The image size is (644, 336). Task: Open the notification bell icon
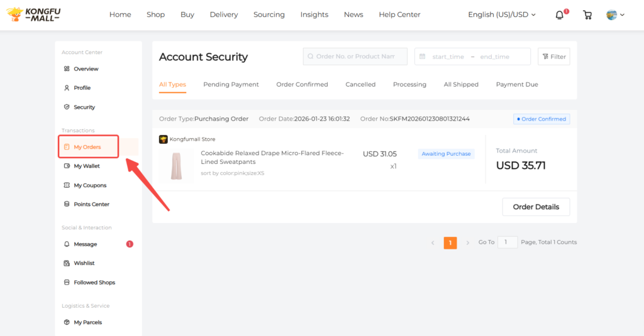(559, 14)
